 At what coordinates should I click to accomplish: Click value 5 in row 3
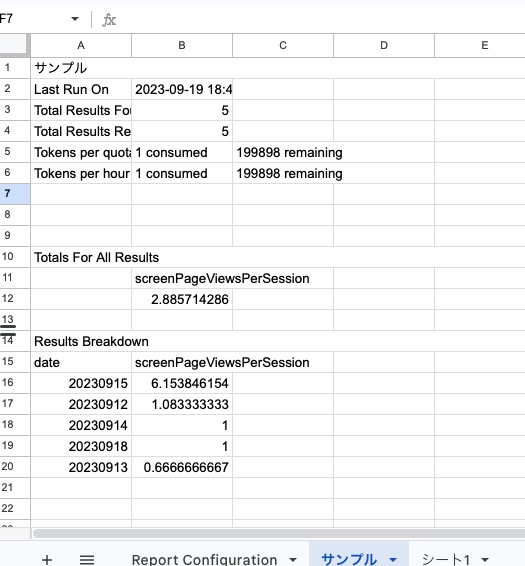[x=182, y=110]
